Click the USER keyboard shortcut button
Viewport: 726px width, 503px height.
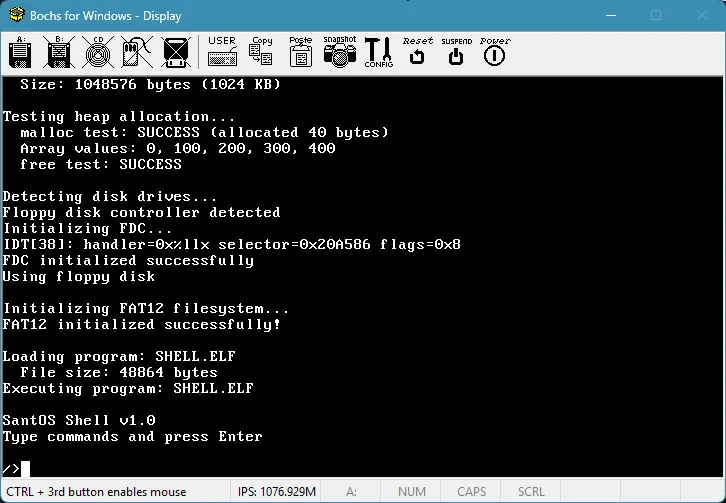point(222,52)
